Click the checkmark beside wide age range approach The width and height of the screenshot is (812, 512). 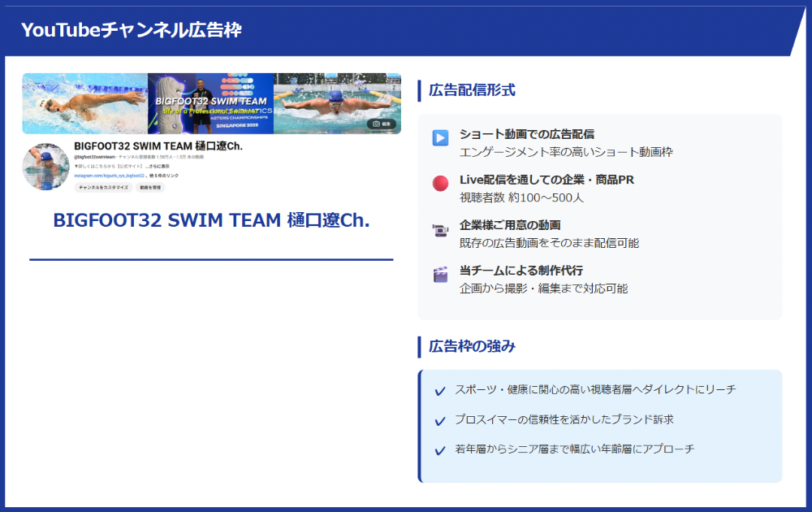[440, 450]
